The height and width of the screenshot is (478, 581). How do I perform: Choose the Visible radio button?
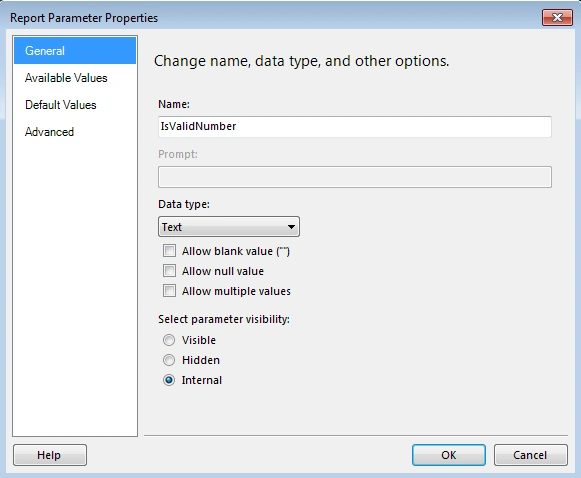coord(169,340)
